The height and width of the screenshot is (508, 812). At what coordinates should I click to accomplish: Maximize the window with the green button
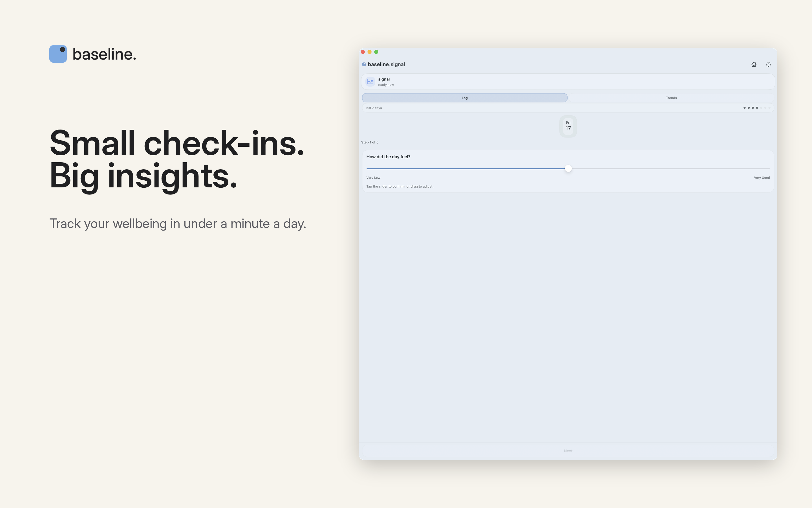(376, 52)
